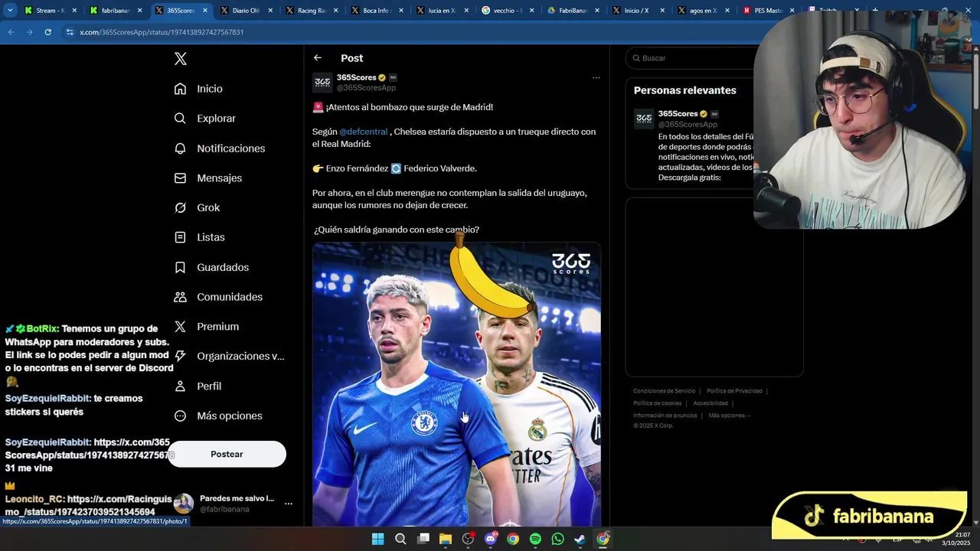Close the 365Scores active tab
980x551 pixels.
click(205, 11)
